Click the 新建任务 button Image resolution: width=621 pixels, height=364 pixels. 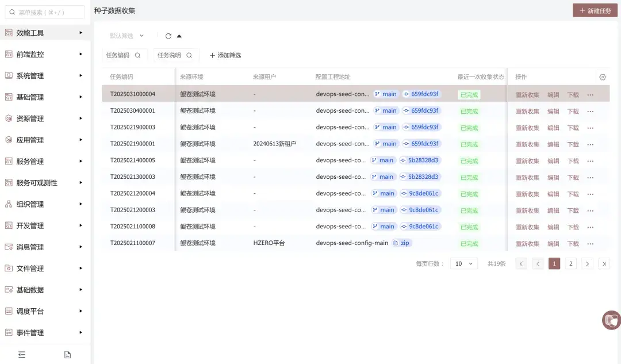click(595, 10)
